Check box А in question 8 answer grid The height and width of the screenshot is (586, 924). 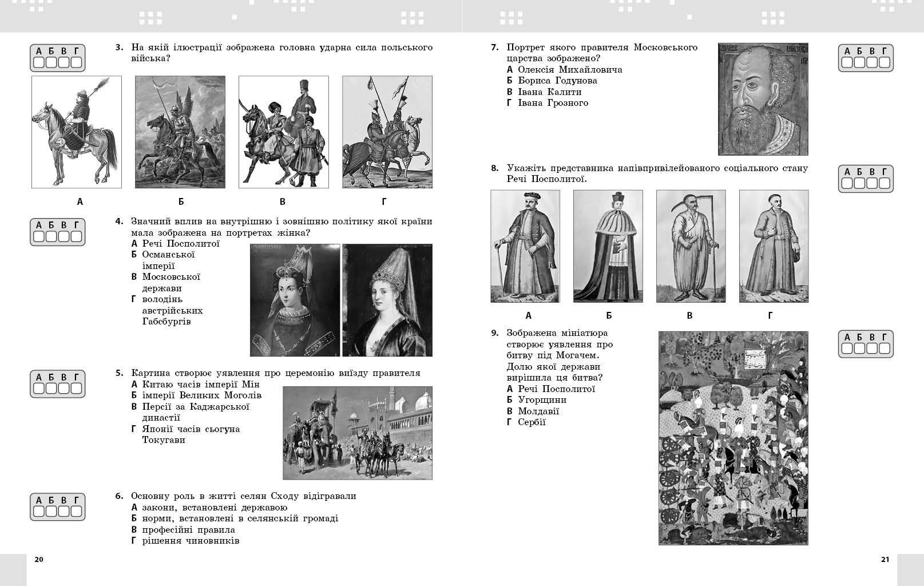pos(847,183)
